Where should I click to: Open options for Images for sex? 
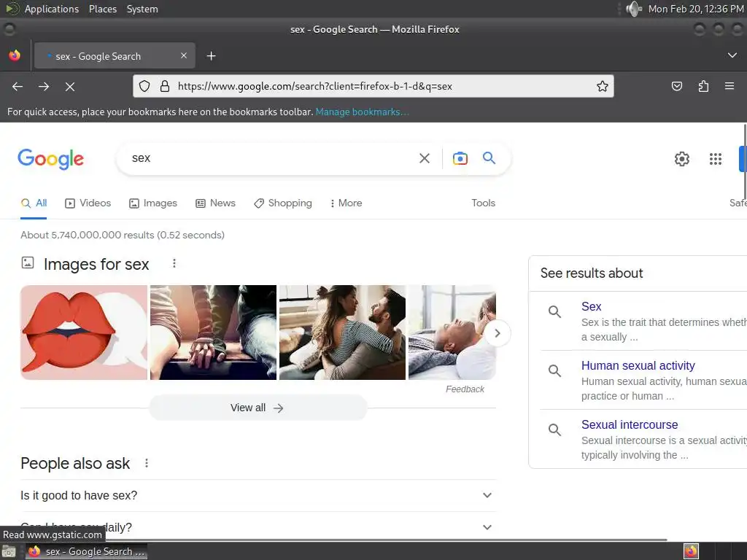click(x=174, y=263)
